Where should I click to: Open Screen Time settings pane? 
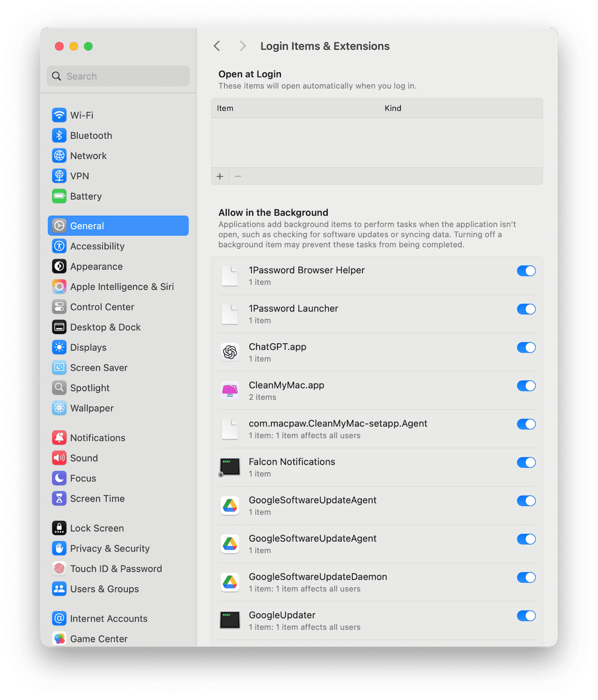click(x=118, y=498)
